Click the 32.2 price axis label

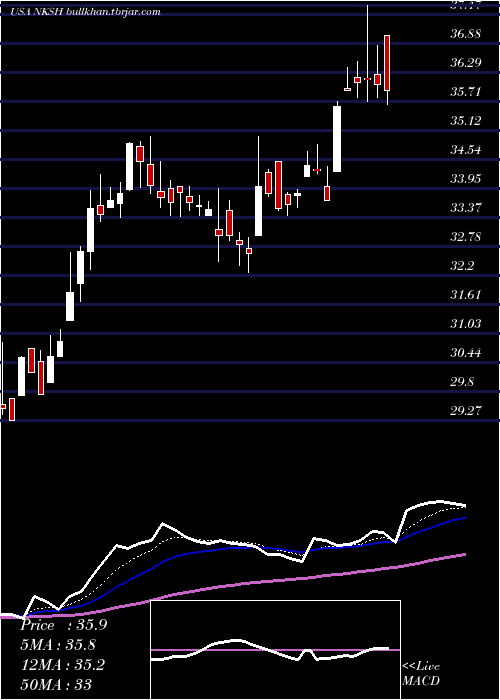tap(462, 266)
